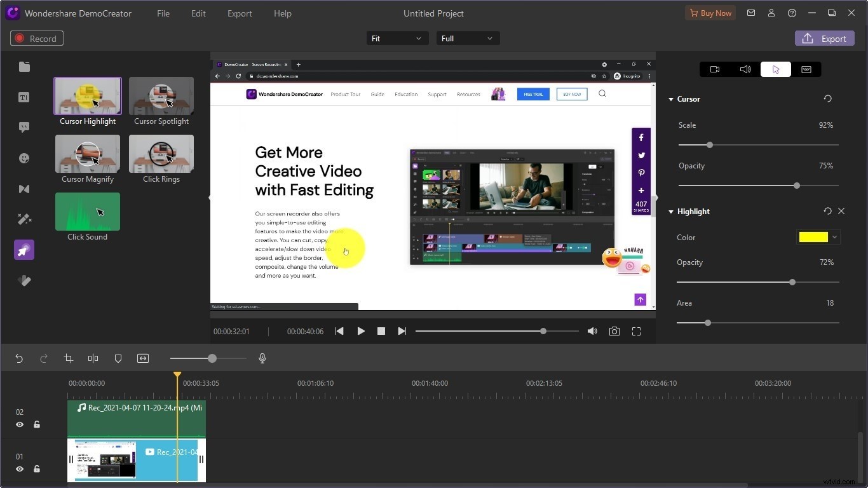
Task: Click the Buy Now button
Action: [x=710, y=13]
